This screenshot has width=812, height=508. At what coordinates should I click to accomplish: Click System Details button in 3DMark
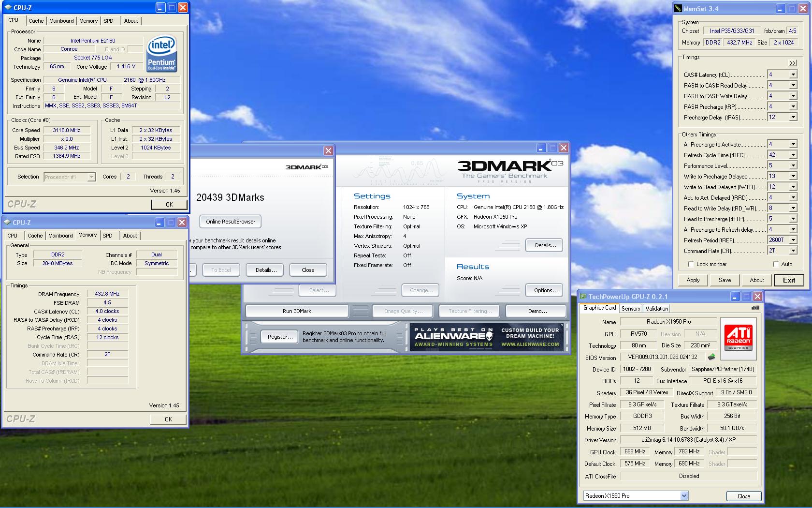point(545,245)
